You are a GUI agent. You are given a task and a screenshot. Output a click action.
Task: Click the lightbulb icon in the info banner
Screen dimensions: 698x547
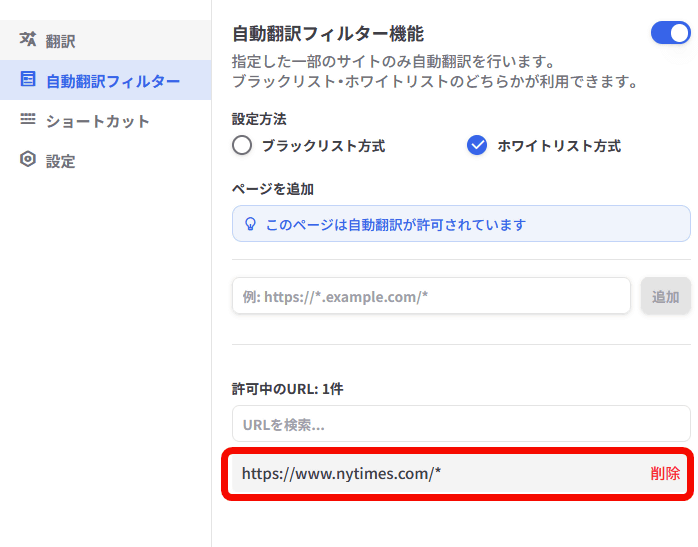click(251, 224)
